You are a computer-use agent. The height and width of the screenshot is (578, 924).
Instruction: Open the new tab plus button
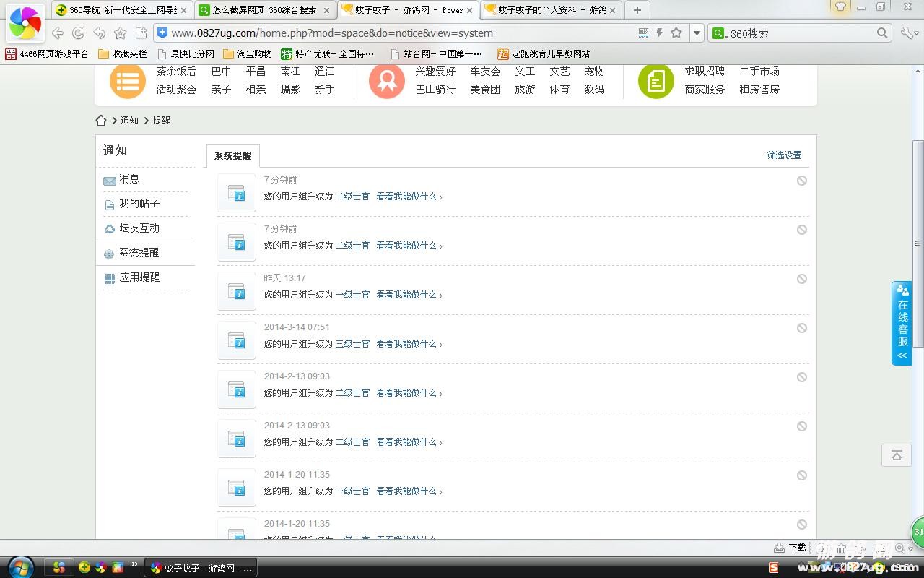pyautogui.click(x=637, y=10)
